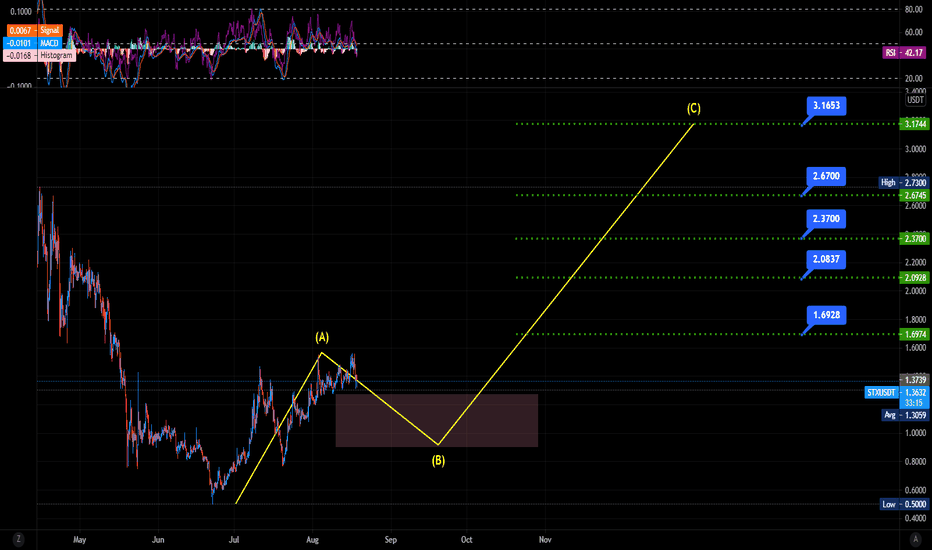
Task: Select the yellow (B) wave label
Action: (438, 461)
